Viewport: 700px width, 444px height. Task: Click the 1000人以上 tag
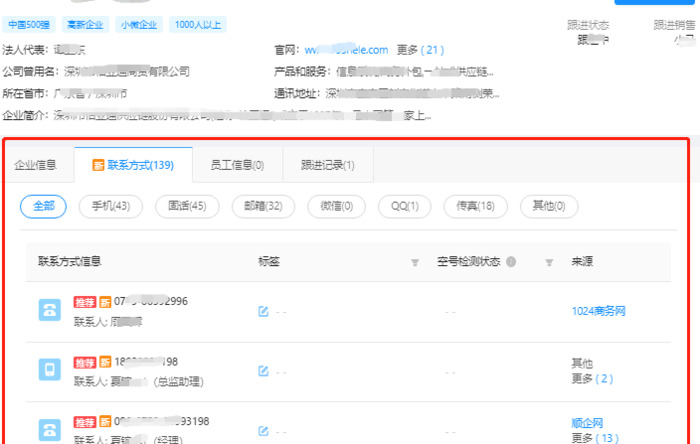198,25
